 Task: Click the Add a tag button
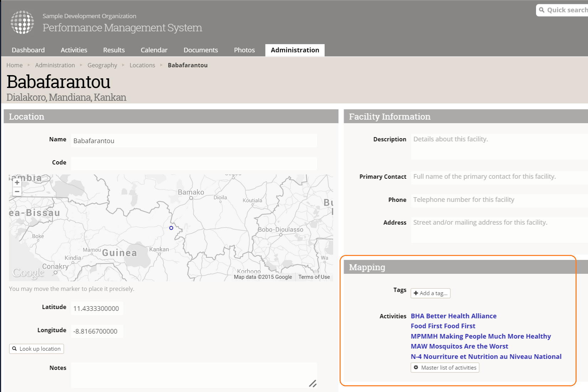click(431, 293)
